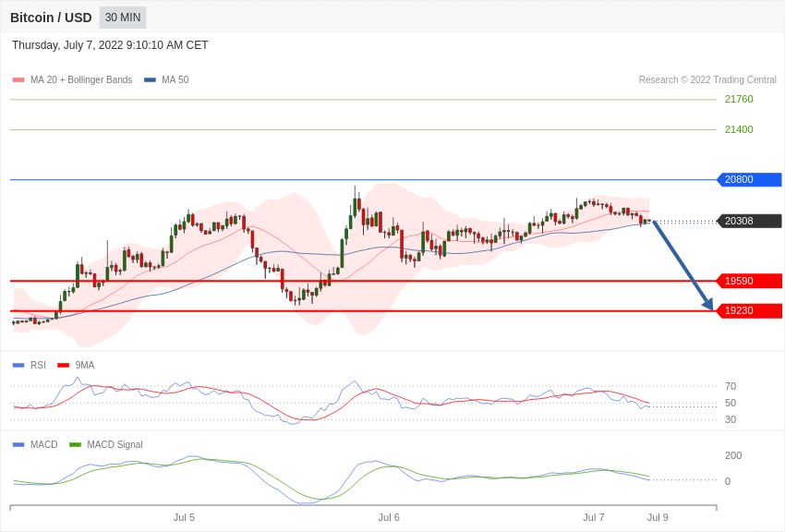Click the RSI axis value 30
This screenshot has width=785, height=532.
point(731,419)
